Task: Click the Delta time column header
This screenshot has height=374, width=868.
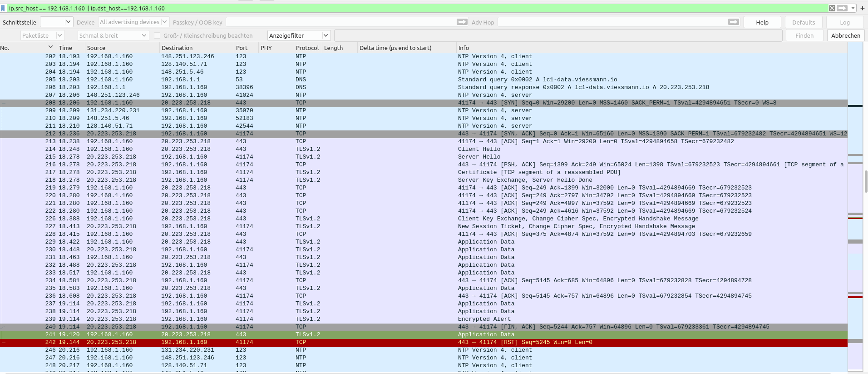Action: tap(407, 48)
